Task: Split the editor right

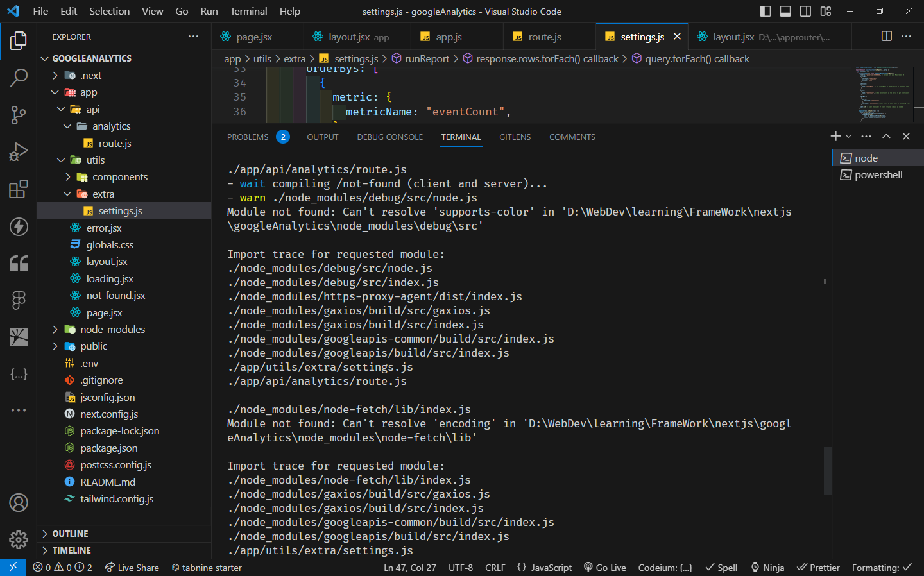Action: coord(887,37)
